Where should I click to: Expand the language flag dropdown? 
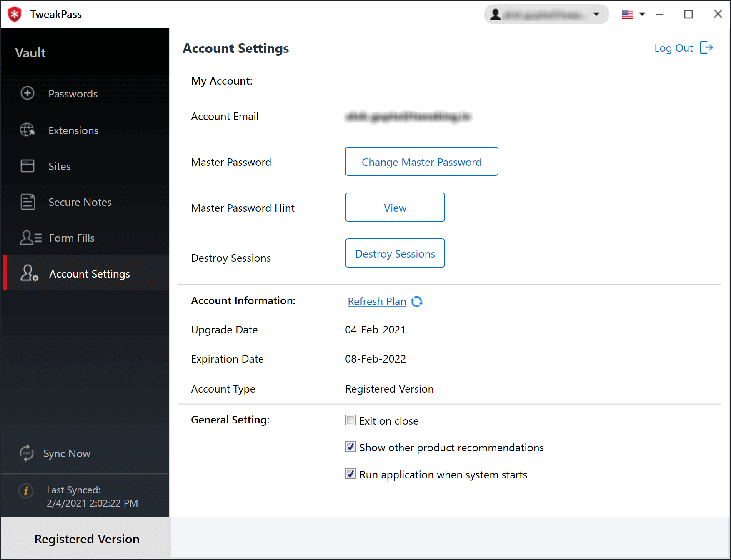coord(642,14)
